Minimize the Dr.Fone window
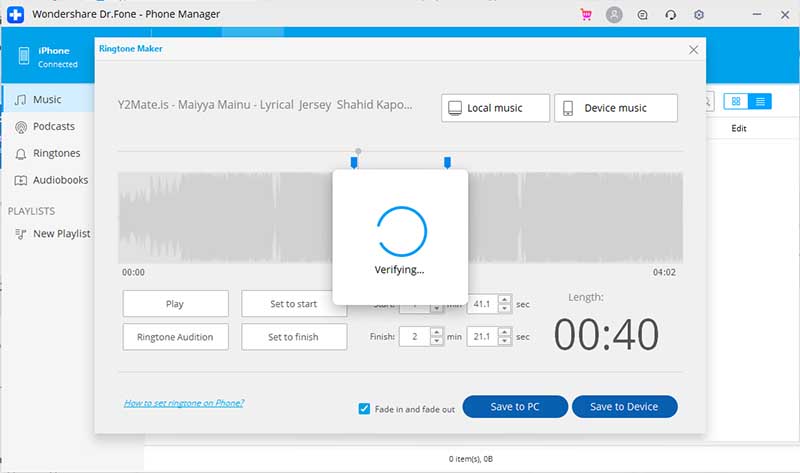800x473 pixels. click(x=757, y=15)
